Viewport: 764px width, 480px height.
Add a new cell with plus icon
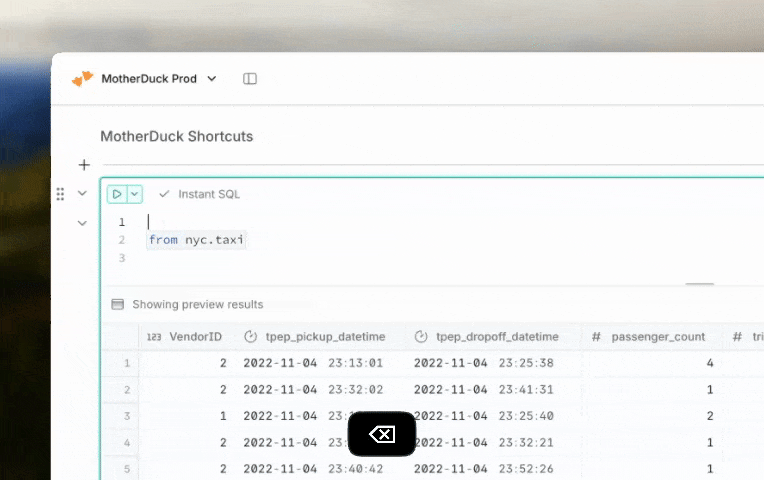click(84, 165)
